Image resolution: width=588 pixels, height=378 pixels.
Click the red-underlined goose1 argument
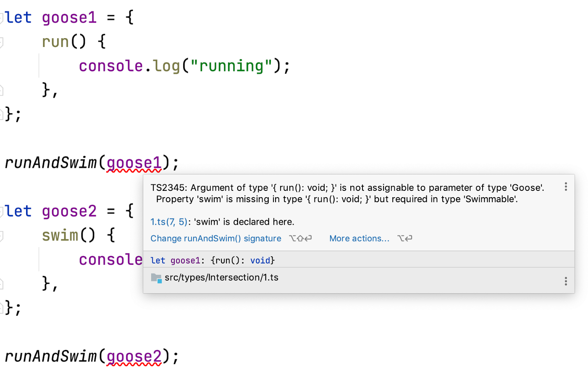click(x=134, y=163)
